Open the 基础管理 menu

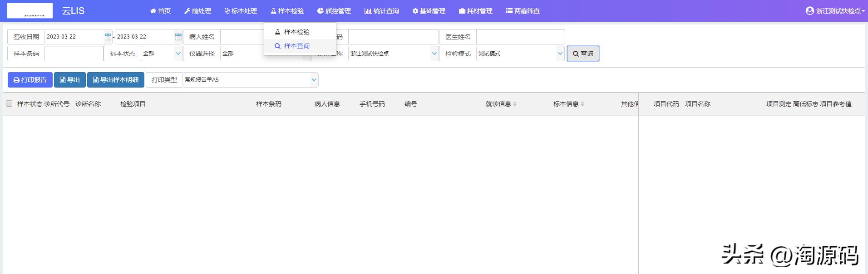pyautogui.click(x=429, y=11)
